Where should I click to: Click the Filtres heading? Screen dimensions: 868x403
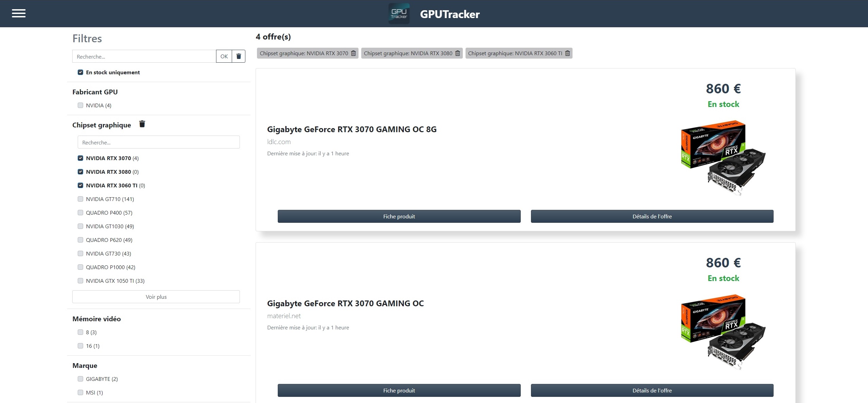(87, 38)
